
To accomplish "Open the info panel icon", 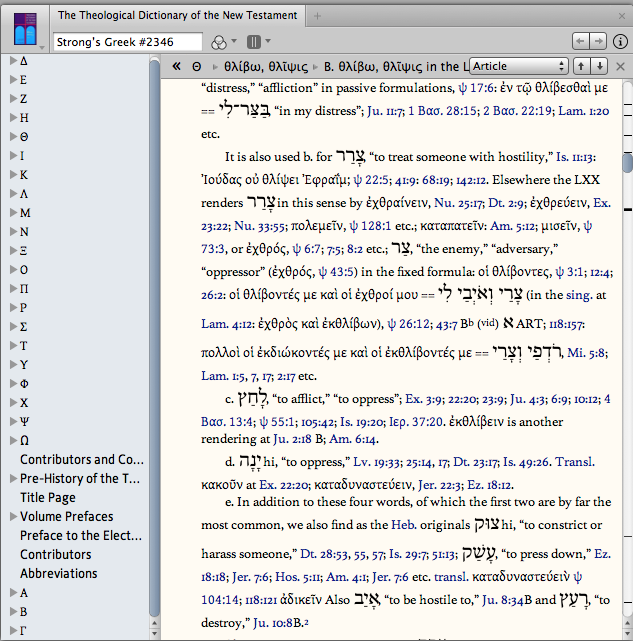I will point(620,41).
